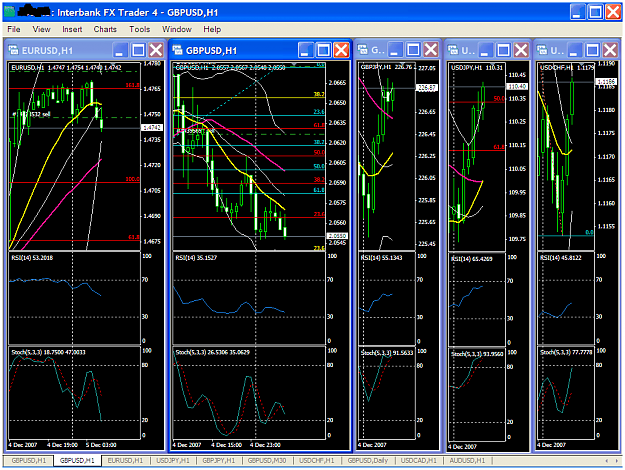
Task: Switch to the USDJPY,H1 bottom tab
Action: (x=173, y=460)
